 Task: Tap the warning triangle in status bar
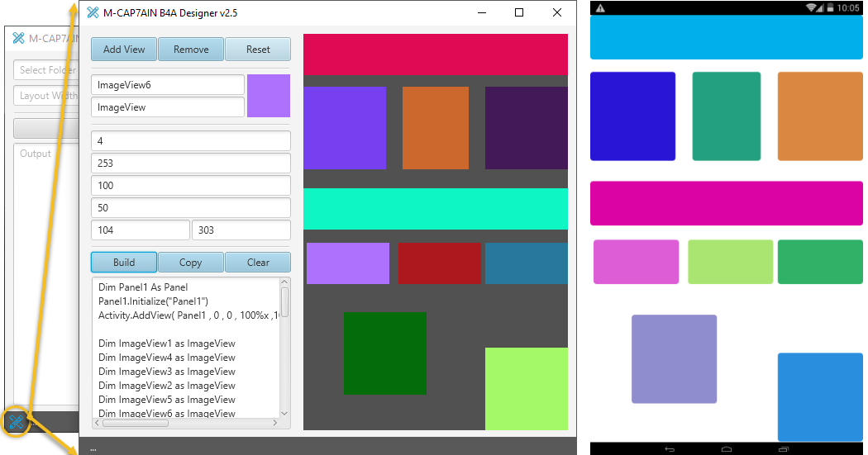(x=600, y=7)
